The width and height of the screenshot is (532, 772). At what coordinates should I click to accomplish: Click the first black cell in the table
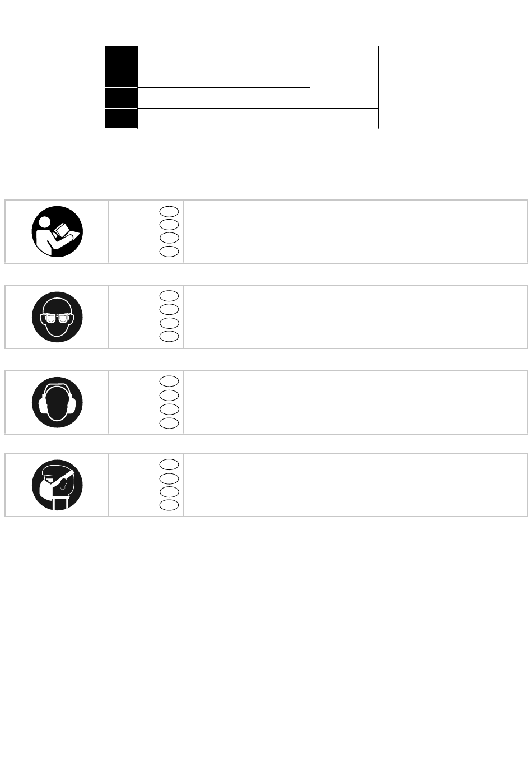121,56
